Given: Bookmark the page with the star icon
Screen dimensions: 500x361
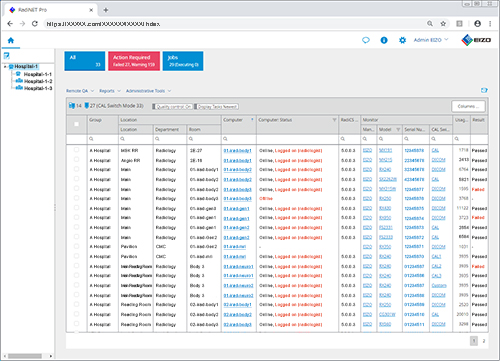Looking at the screenshot, I should point(443,24).
